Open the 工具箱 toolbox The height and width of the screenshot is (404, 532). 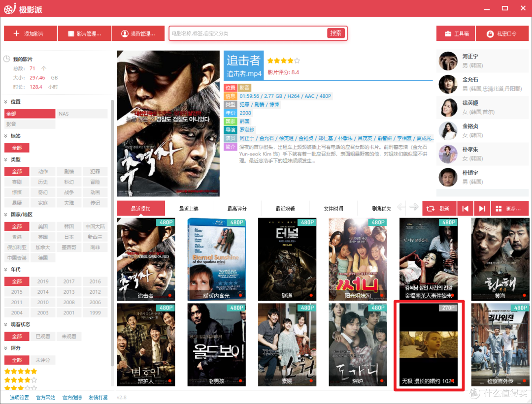[456, 33]
